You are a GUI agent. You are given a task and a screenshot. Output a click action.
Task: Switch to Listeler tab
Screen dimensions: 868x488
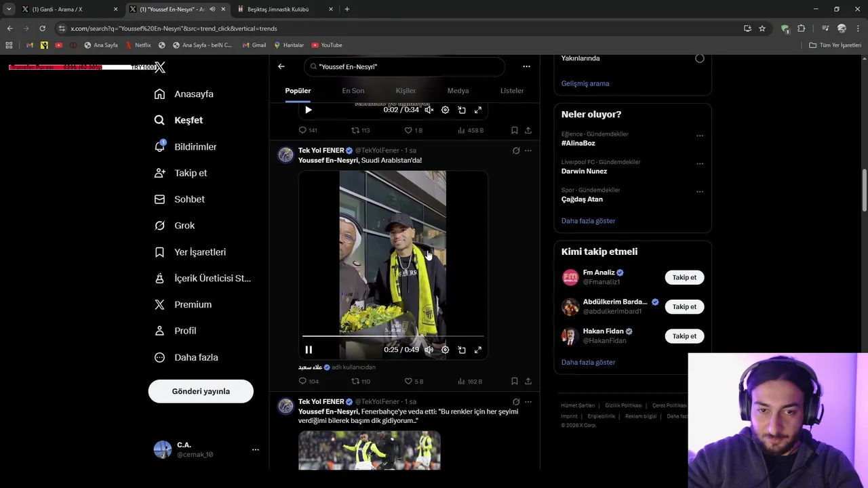point(512,91)
